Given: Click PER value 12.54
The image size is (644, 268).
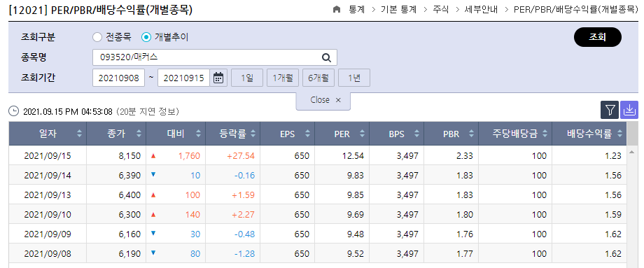Looking at the screenshot, I should pos(353,156).
